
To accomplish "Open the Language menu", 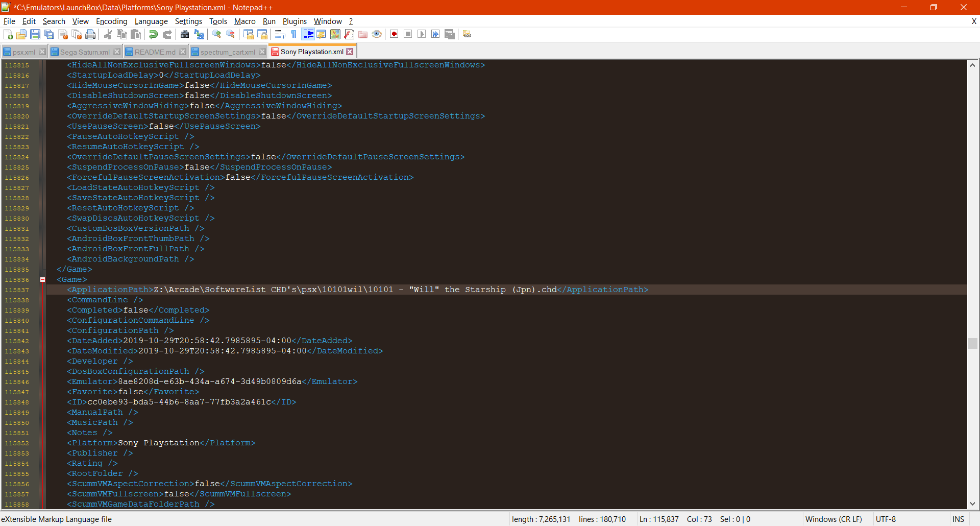I will tap(151, 21).
